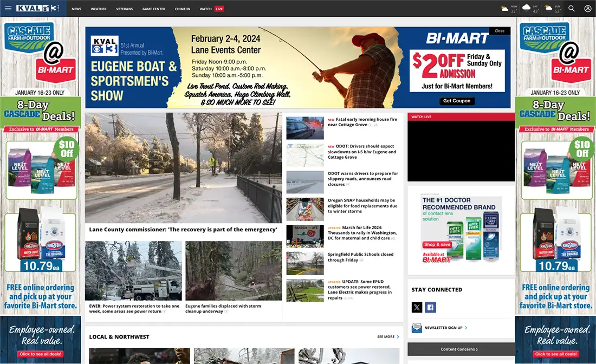The width and height of the screenshot is (596, 364).
Task: Open the March for Life thumbnail
Action: click(305, 236)
